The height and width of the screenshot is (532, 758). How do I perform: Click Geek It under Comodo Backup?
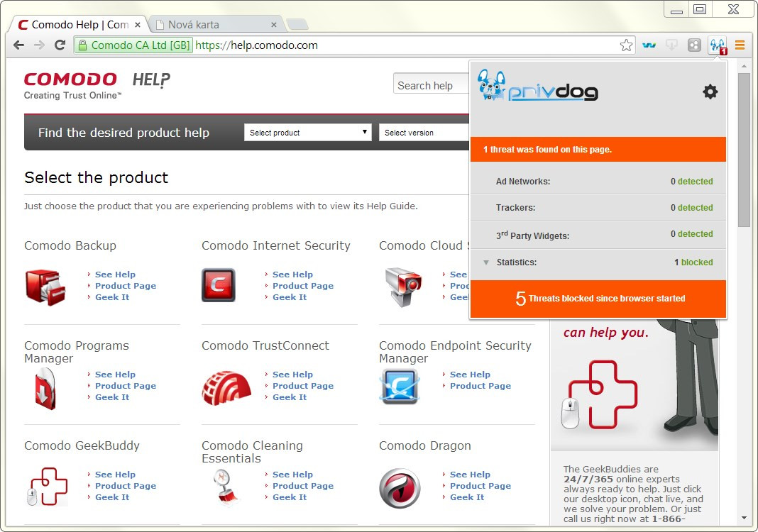[x=112, y=297]
